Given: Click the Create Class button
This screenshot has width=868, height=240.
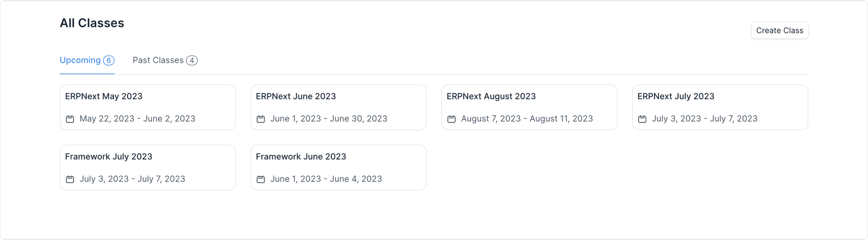Looking at the screenshot, I should 779,30.
